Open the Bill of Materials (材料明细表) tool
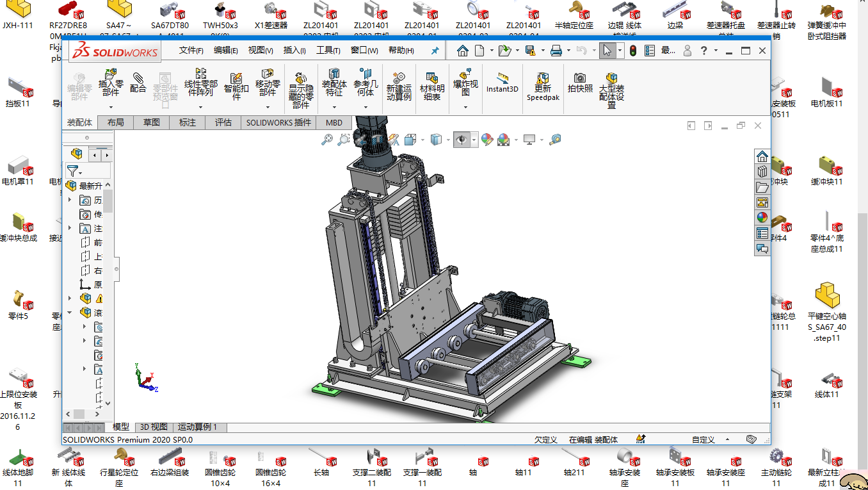The height and width of the screenshot is (490, 868). (x=431, y=85)
